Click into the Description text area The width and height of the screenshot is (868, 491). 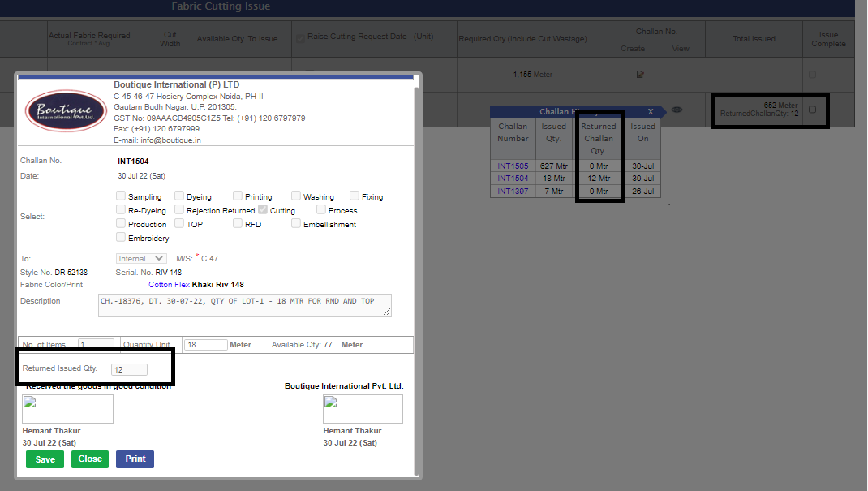pos(245,305)
